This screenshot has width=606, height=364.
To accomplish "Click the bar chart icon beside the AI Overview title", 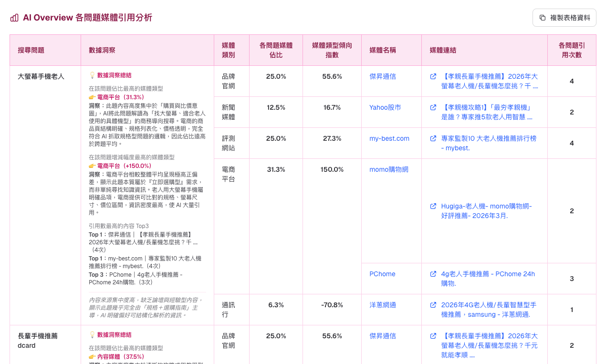I will pos(14,18).
